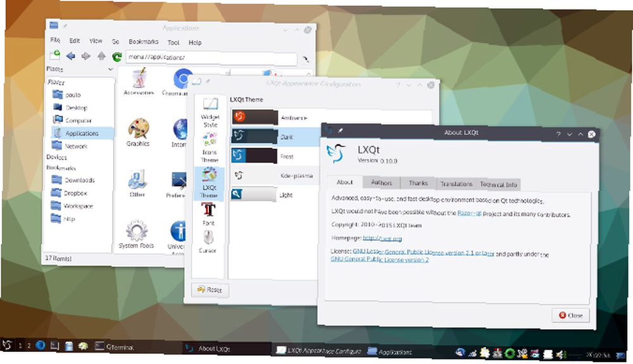Screen dimensions: 633x364
Task: Open the LXQt main menu on the panel
Action: point(7,344)
